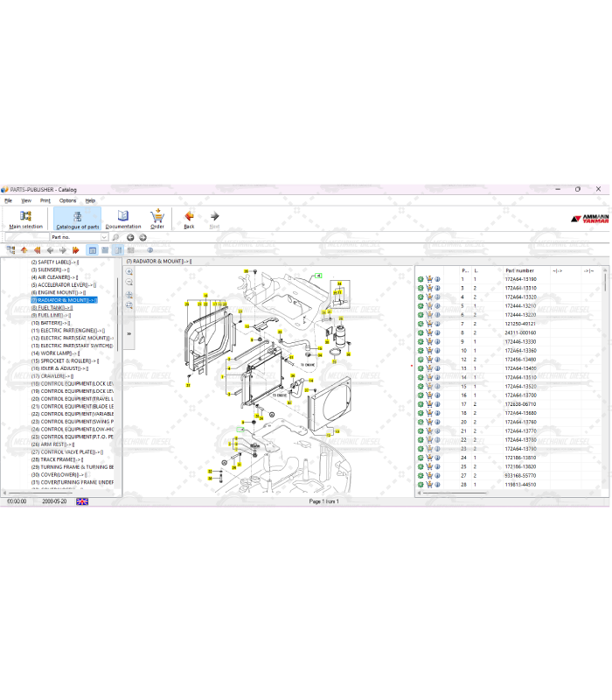Select FUEL TANK in the tree

click(x=55, y=308)
